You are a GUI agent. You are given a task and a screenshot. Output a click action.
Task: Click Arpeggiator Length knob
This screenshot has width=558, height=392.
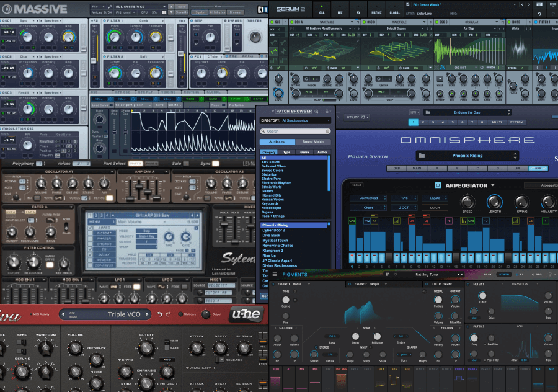click(x=494, y=202)
